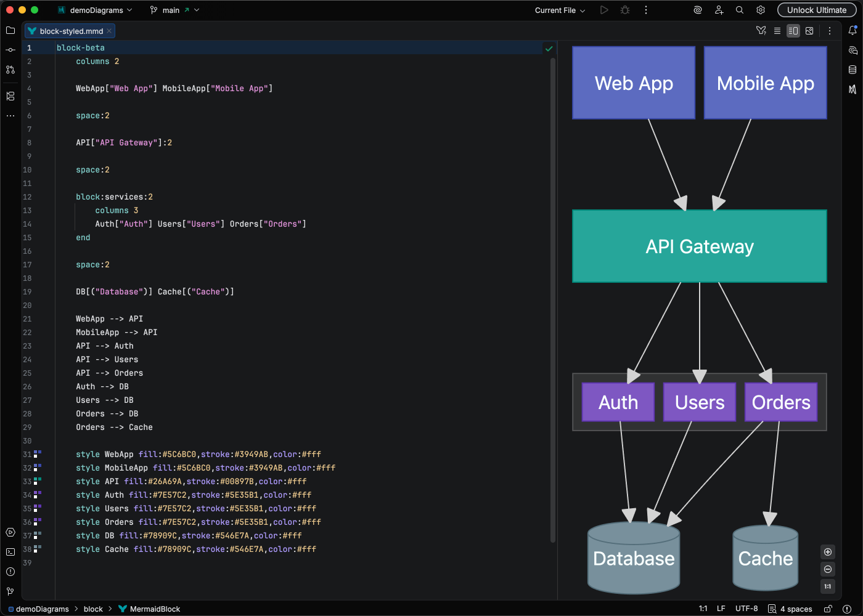Zoom in the diagram preview
Viewport: 863px width, 616px height.
click(x=828, y=552)
